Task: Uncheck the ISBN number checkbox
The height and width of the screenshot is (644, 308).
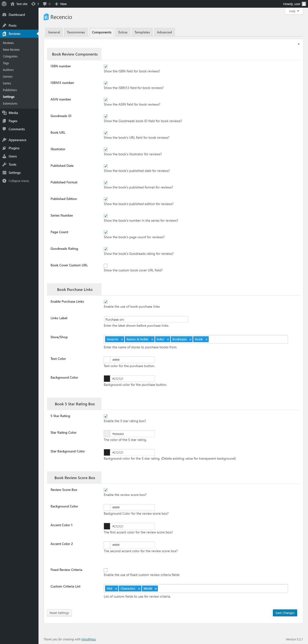Action: click(106, 67)
